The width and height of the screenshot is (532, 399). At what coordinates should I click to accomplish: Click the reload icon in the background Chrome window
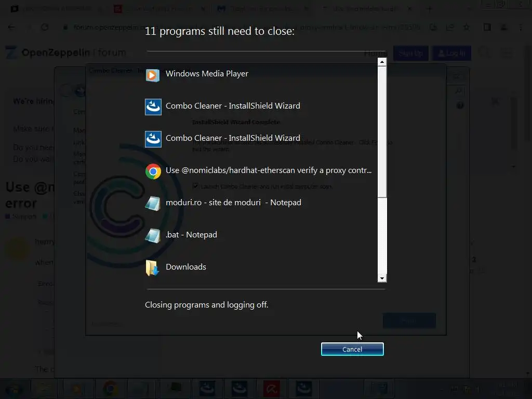click(45, 27)
